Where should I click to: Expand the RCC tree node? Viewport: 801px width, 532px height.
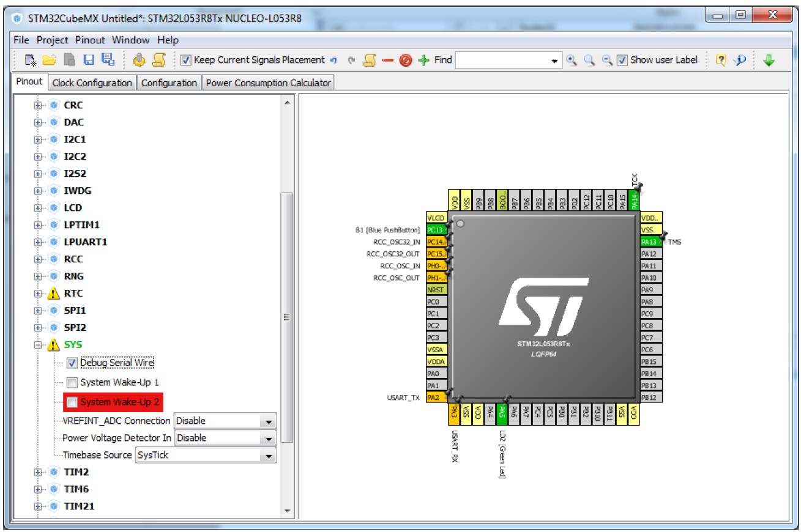[x=38, y=259]
